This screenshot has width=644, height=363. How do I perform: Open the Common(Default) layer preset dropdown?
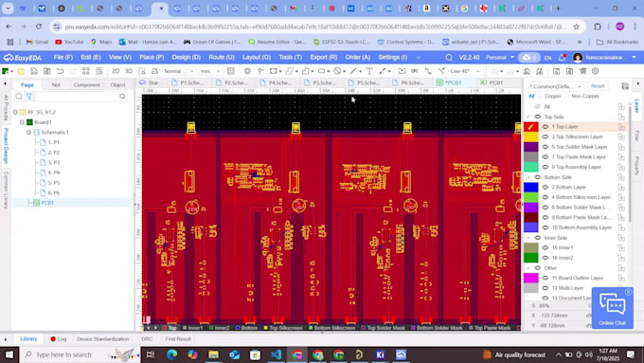[555, 86]
